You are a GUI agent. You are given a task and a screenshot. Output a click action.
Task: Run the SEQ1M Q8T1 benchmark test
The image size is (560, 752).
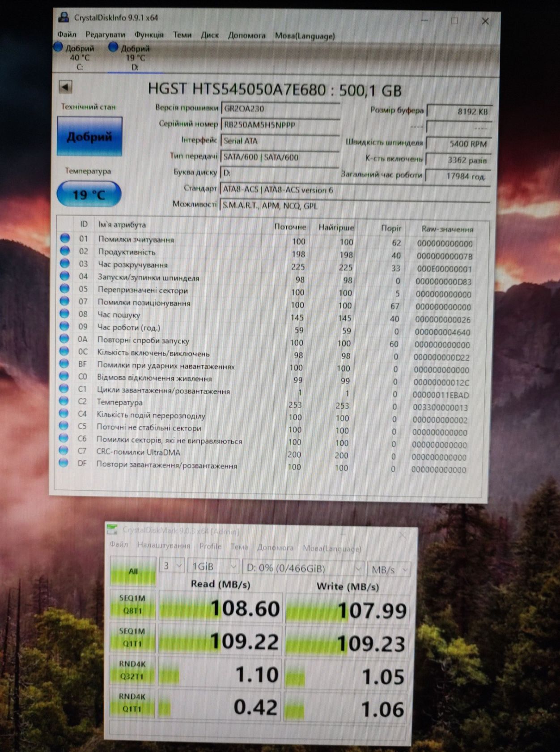132,605
